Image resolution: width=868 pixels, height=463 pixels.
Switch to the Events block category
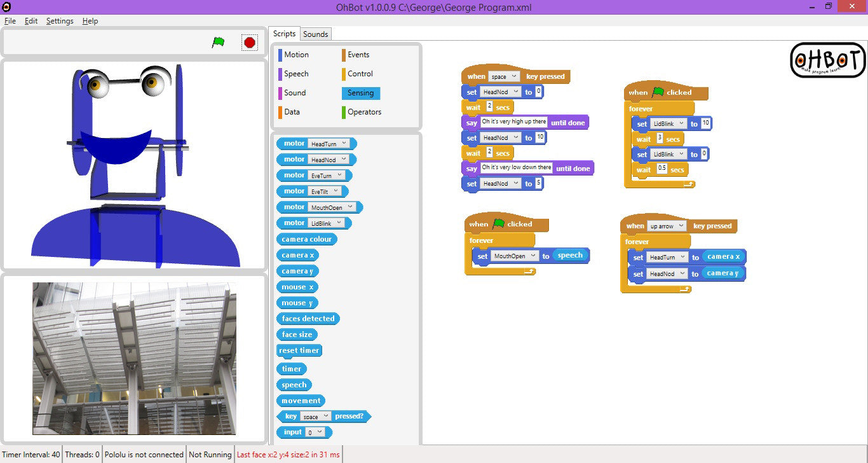(x=358, y=55)
